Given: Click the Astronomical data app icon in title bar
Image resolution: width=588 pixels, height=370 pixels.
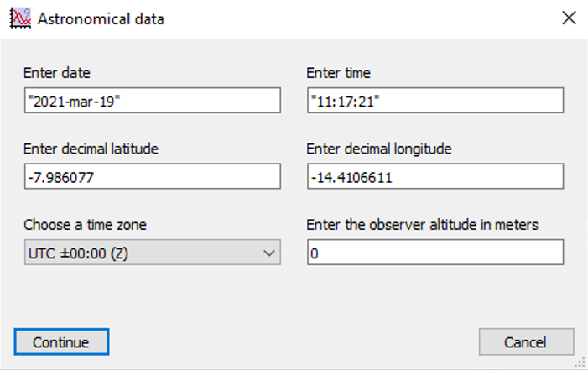Looking at the screenshot, I should (20, 18).
